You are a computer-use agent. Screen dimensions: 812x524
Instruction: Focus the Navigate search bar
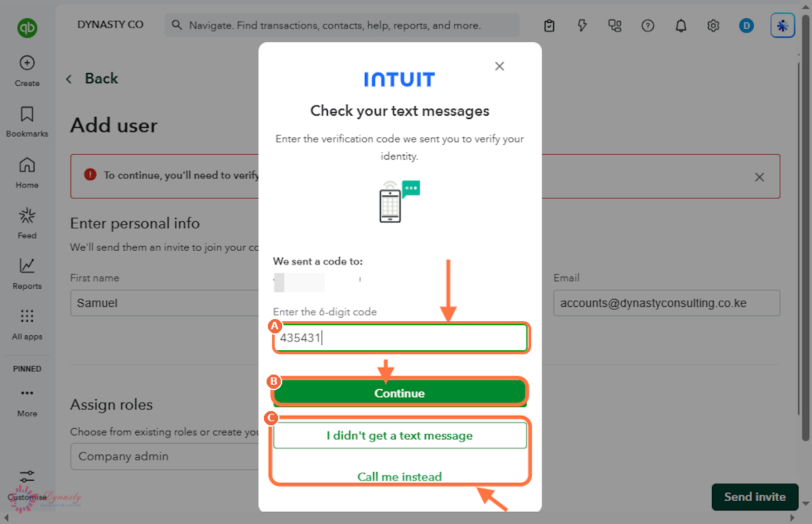342,25
